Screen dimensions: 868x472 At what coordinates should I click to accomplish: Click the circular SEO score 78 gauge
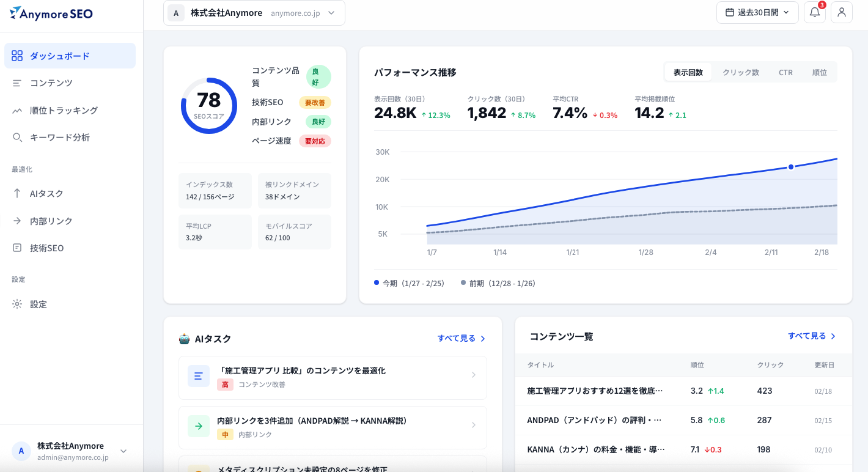(x=209, y=105)
